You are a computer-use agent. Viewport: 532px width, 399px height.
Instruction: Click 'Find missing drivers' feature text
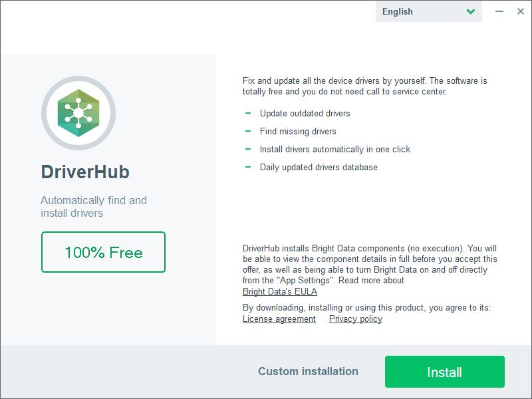[298, 131]
